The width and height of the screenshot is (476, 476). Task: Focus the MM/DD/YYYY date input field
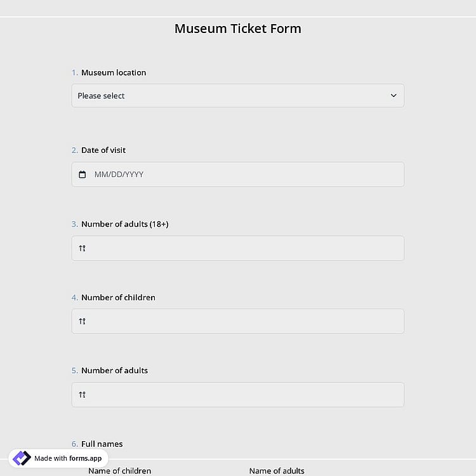coord(238,175)
